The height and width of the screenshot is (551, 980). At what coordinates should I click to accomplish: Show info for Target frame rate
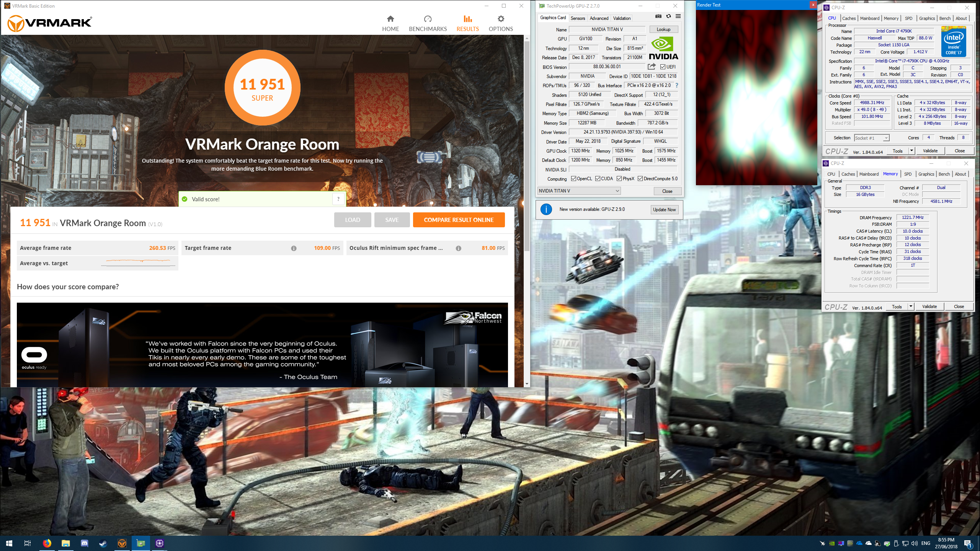[x=294, y=248]
